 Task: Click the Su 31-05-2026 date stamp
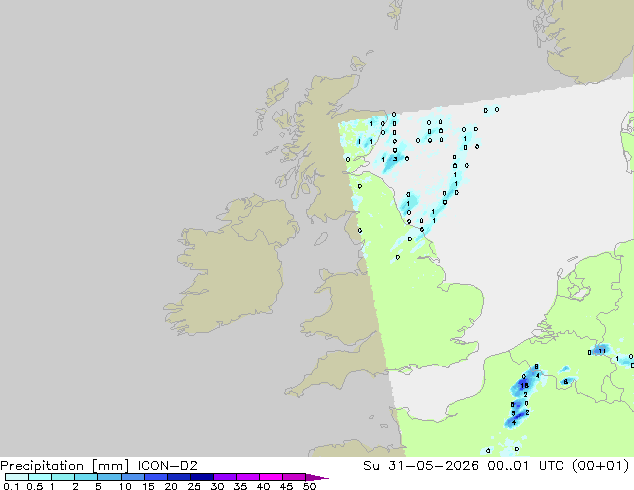coord(421,465)
